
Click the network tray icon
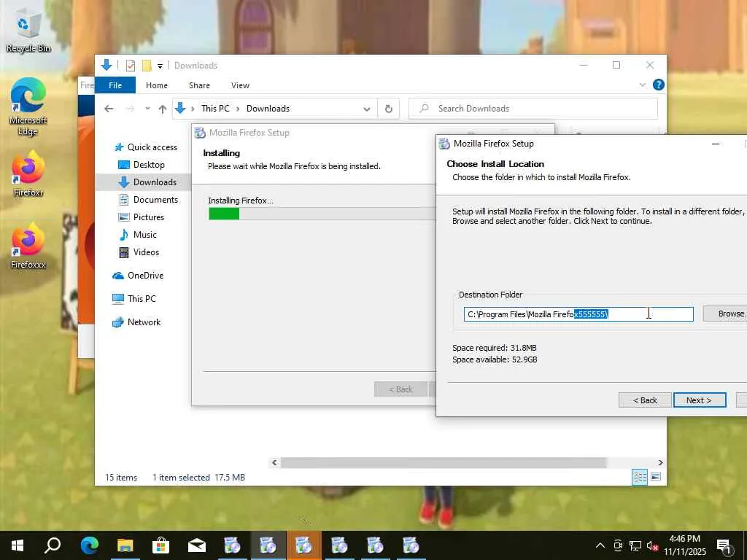635,545
